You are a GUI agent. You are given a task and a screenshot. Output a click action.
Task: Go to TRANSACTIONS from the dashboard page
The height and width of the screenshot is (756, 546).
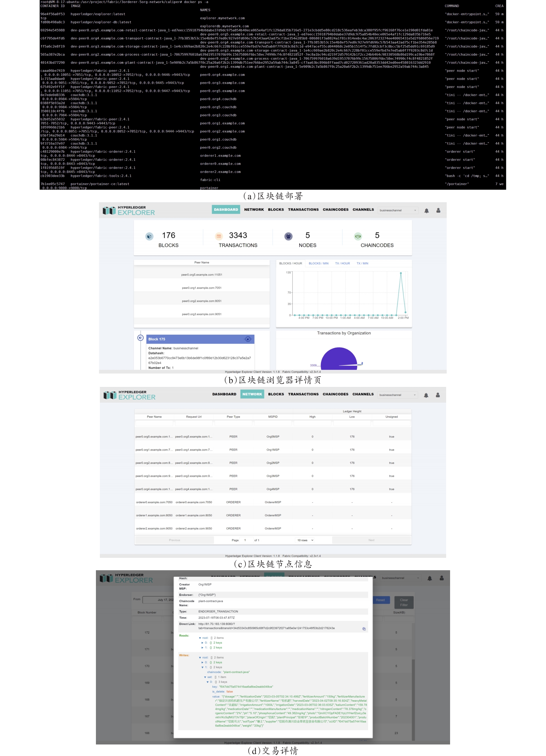click(303, 210)
